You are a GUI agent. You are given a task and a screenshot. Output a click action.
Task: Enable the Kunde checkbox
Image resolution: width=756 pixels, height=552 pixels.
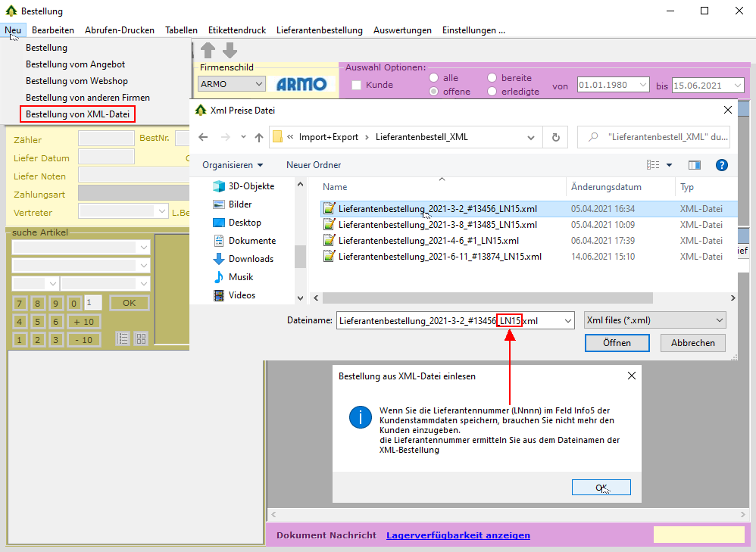[x=356, y=86]
